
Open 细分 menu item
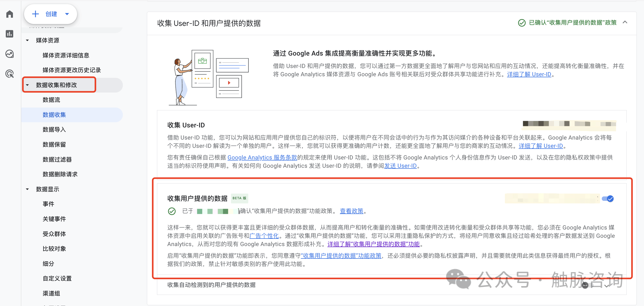48,264
